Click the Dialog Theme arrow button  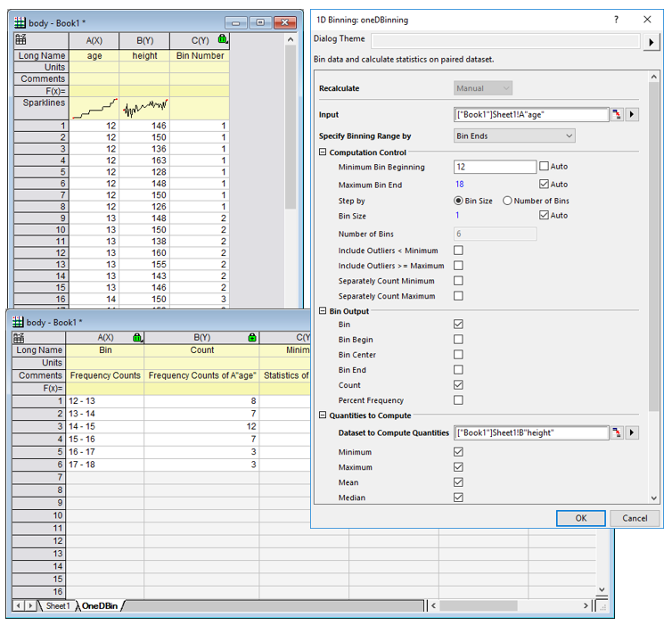pyautogui.click(x=652, y=41)
